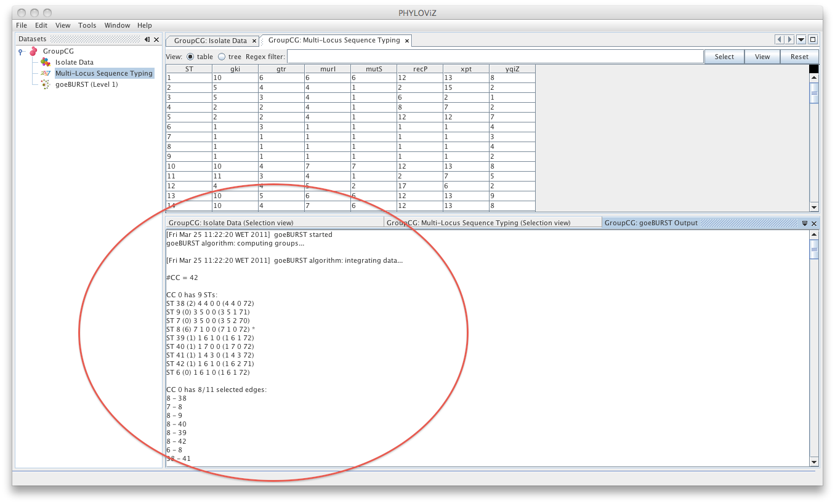Click the View button next to Select
Image resolution: width=835 pixels, height=504 pixels.
click(x=762, y=57)
